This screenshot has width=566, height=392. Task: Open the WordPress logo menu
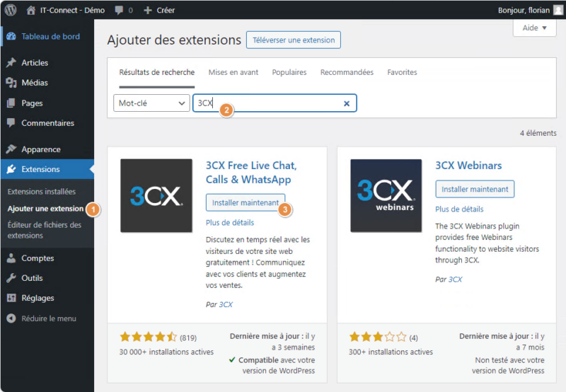(11, 10)
